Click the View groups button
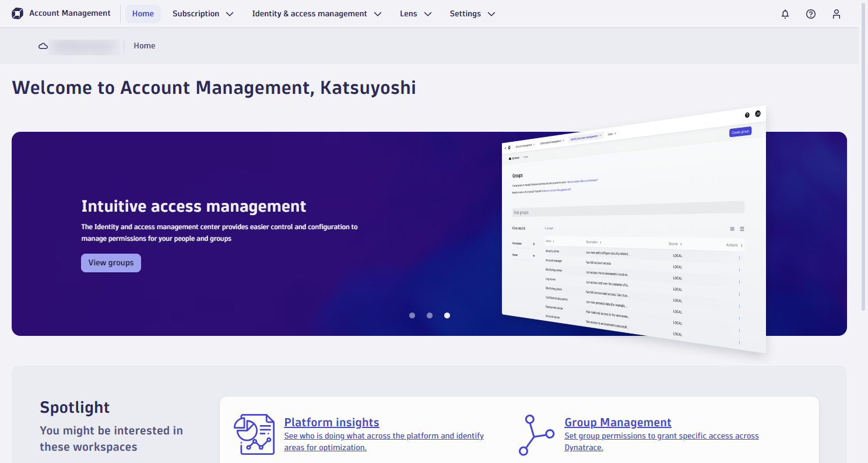 111,263
